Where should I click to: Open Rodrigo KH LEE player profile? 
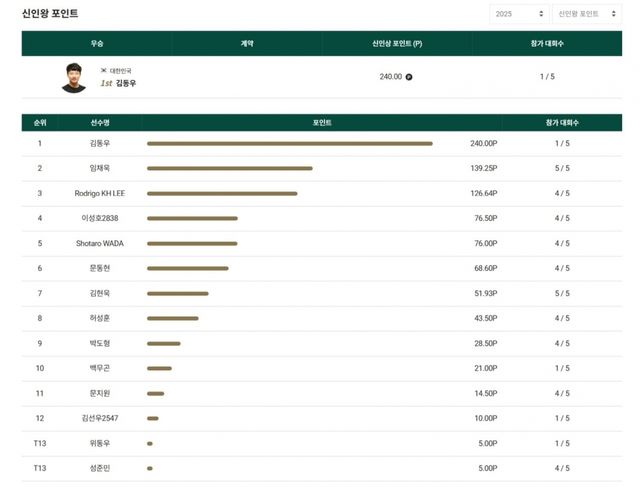click(x=100, y=193)
